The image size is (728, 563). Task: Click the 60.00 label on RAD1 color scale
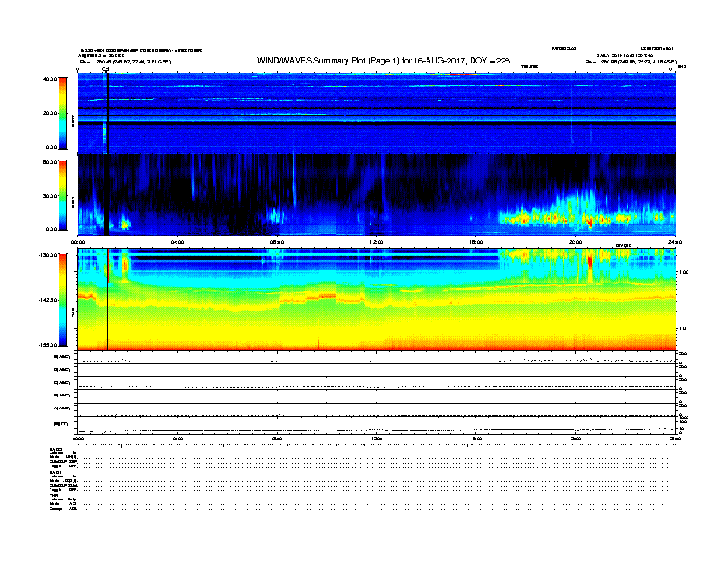click(50, 162)
